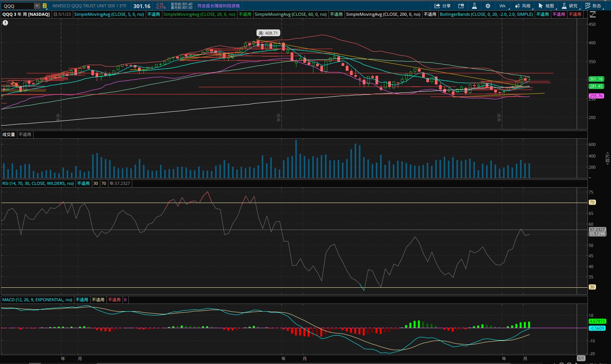
Task: Click the RSI header 70 value box
Action: [x=104, y=183]
